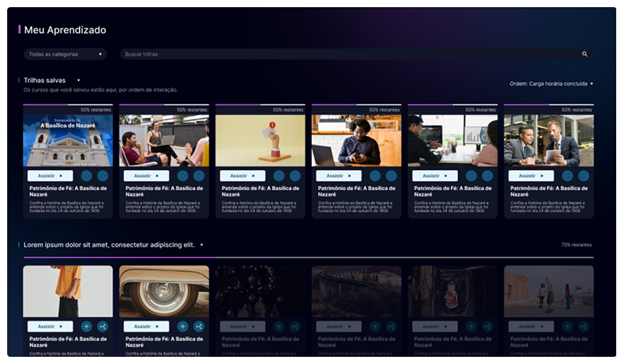Viewport: 624px width, 364px height.
Task: Click right round button on the chart monitors card
Action: coord(487,176)
